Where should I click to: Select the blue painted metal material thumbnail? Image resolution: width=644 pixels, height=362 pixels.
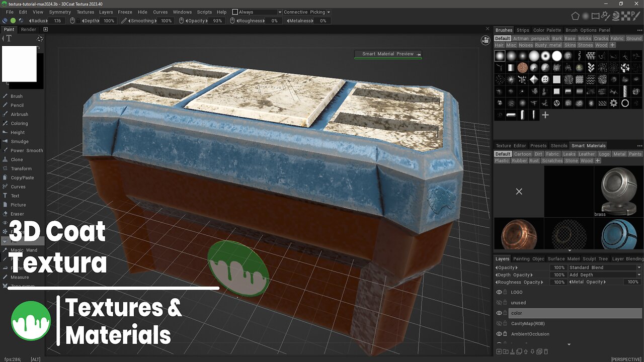(618, 234)
